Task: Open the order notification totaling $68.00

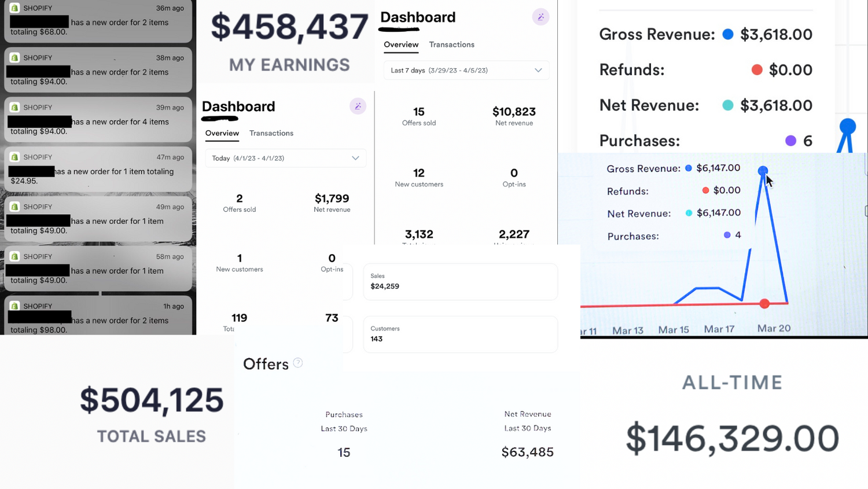Action: tap(98, 22)
